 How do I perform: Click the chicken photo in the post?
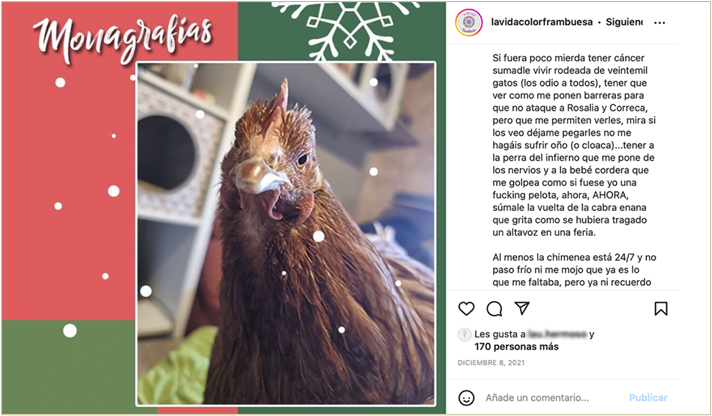[286, 233]
